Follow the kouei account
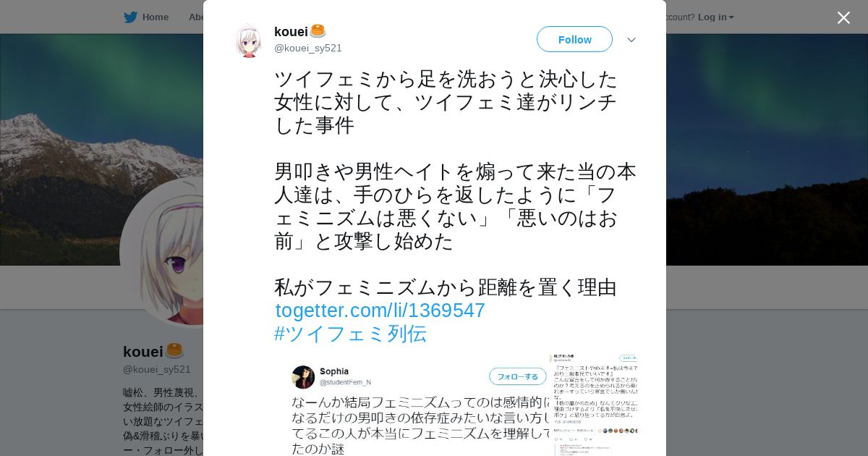The height and width of the screenshot is (456, 868). 574,39
